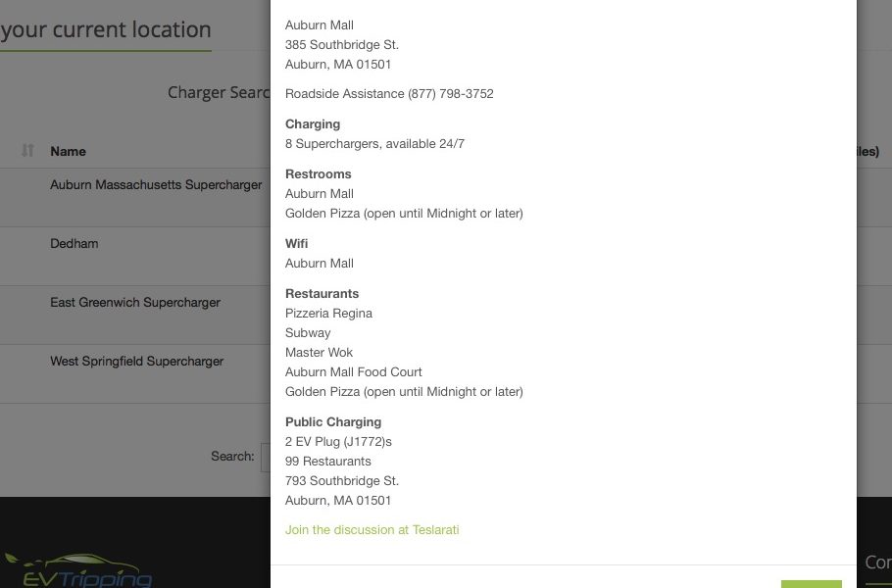Click the truncated footer heading at right
This screenshot has width=892, height=588.
(x=878, y=563)
